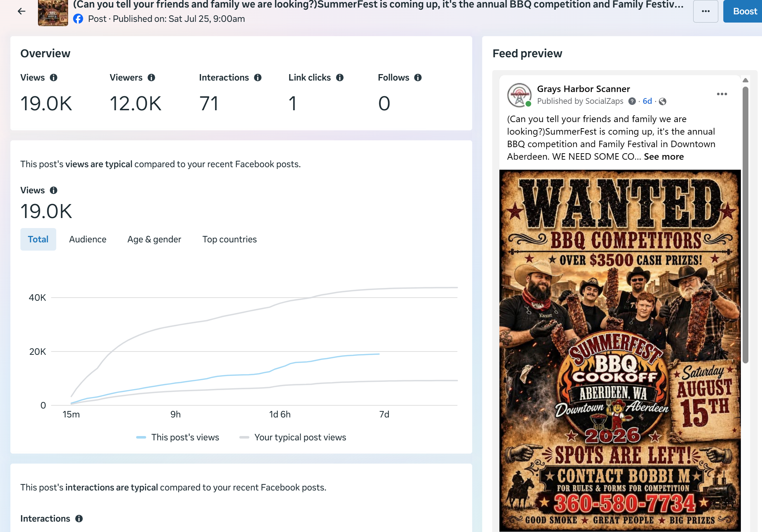The image size is (762, 532).
Task: Switch to the Audience tab
Action: coord(88,239)
